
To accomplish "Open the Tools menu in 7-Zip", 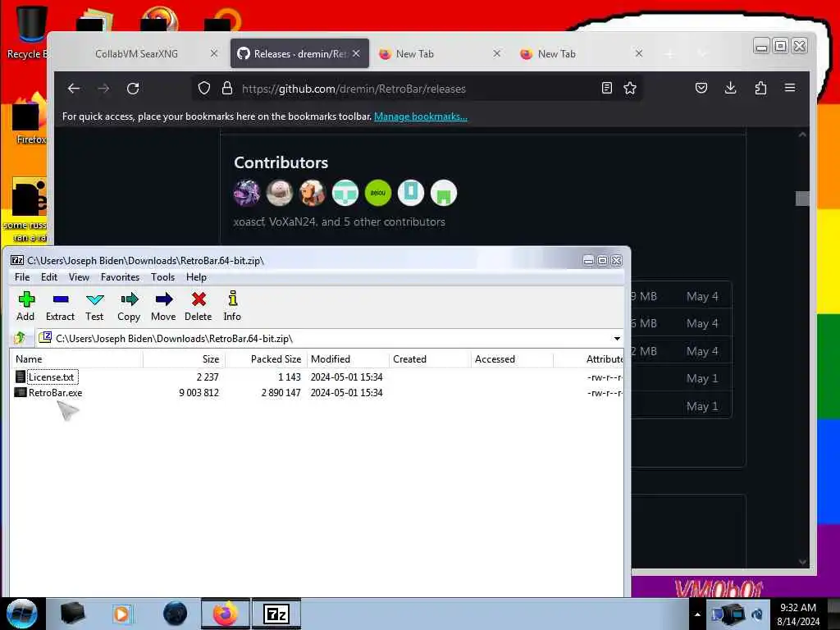I will 162,277.
